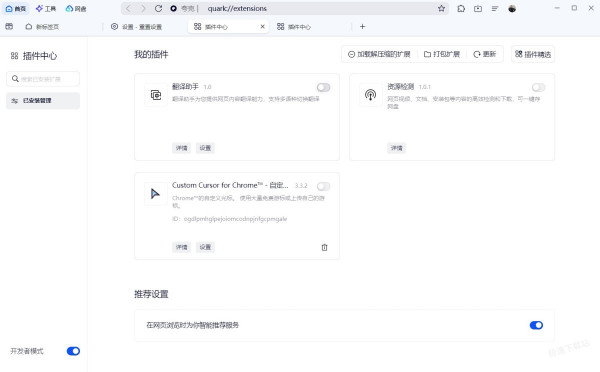The height and width of the screenshot is (372, 600).
Task: Toggle the translation assistant extension switch
Action: [323, 88]
